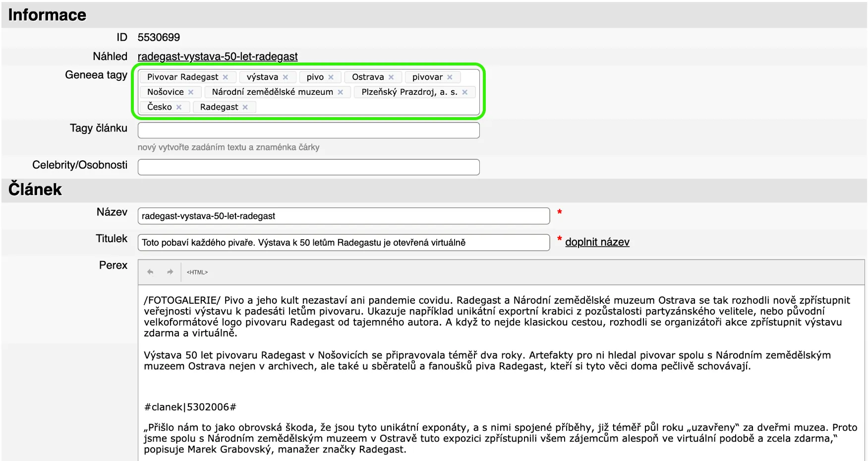Click the redo arrow in Perex editor
This screenshot has height=461, width=868.
(x=170, y=272)
